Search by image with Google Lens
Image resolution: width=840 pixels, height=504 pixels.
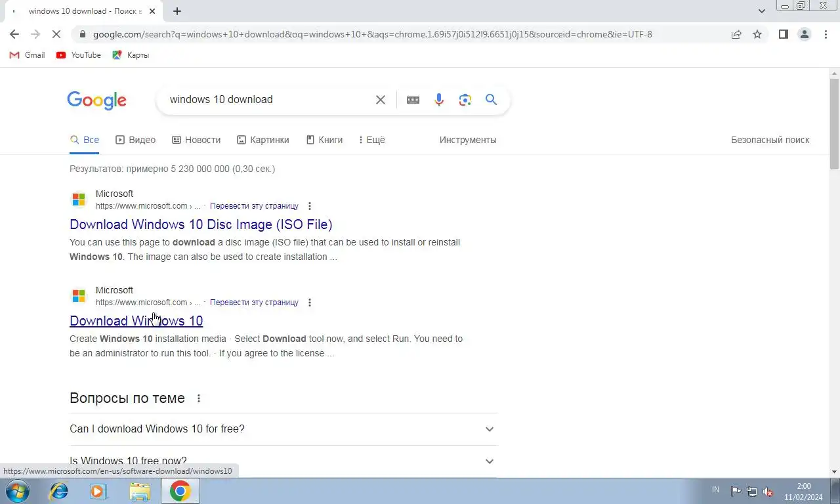(x=465, y=100)
